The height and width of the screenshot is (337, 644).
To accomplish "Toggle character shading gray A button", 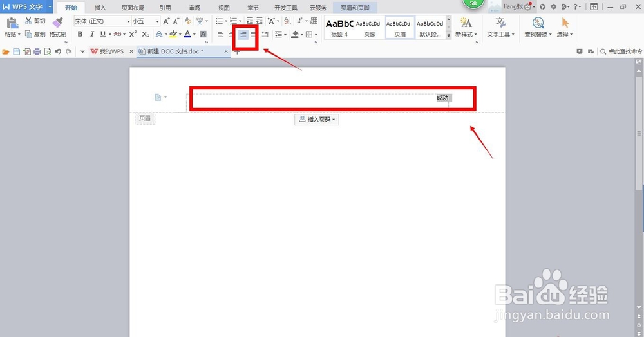I will coord(203,35).
